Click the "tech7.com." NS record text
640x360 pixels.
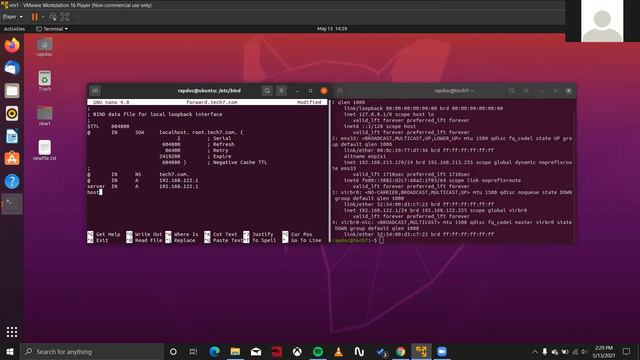[174, 174]
